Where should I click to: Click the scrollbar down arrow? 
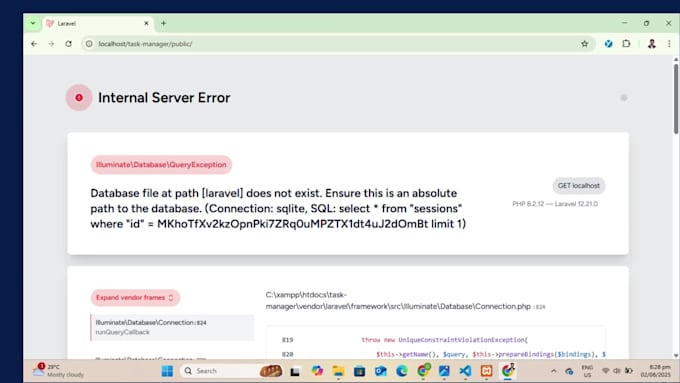[x=676, y=355]
